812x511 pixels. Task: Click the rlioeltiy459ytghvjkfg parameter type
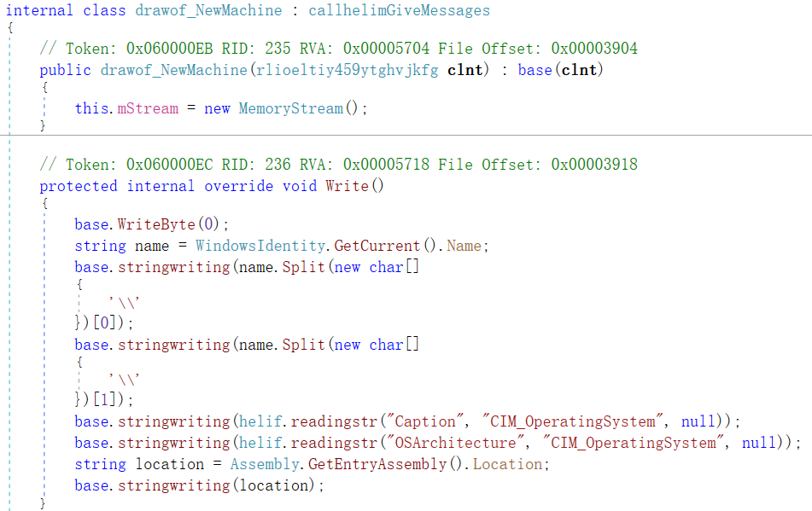(347, 70)
